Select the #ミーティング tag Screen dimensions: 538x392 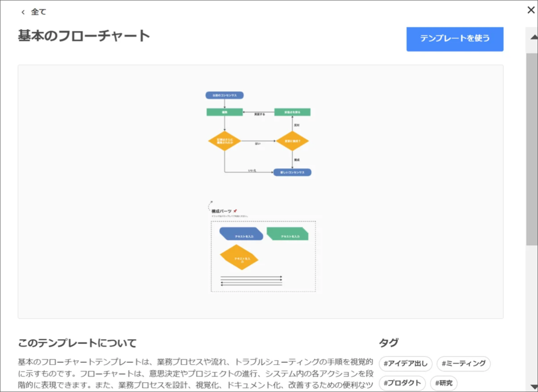click(x=463, y=363)
